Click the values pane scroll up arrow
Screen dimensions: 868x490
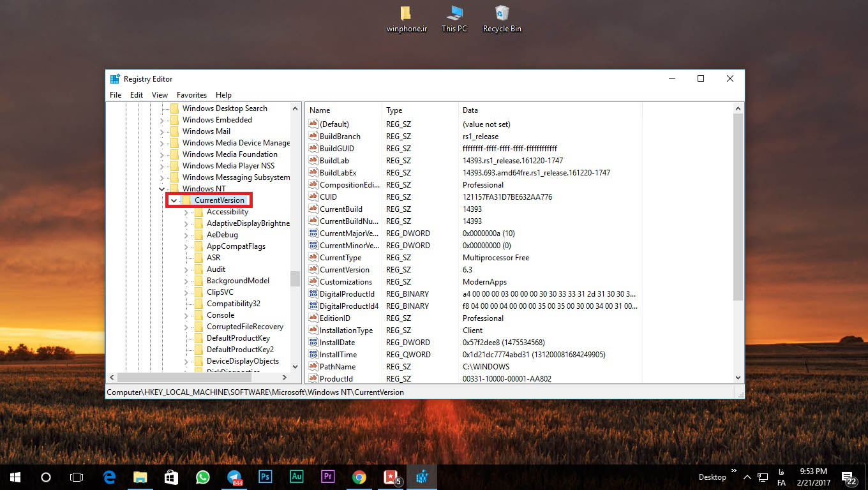738,108
